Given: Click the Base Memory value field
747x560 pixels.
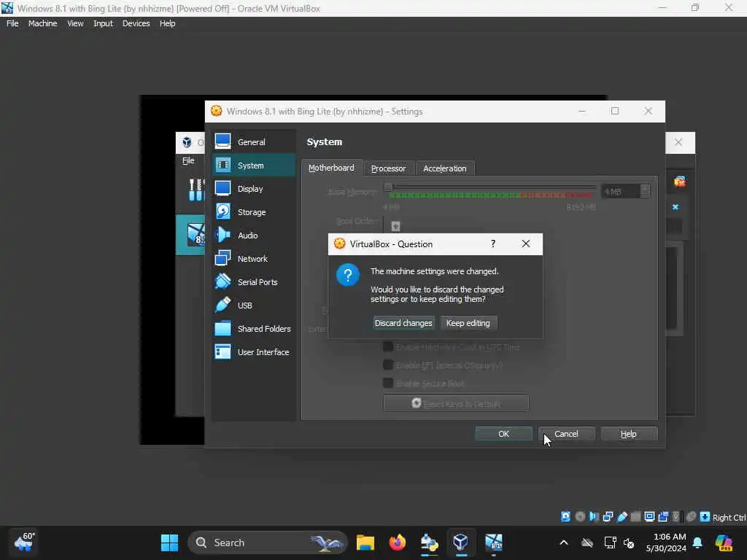Looking at the screenshot, I should (620, 192).
